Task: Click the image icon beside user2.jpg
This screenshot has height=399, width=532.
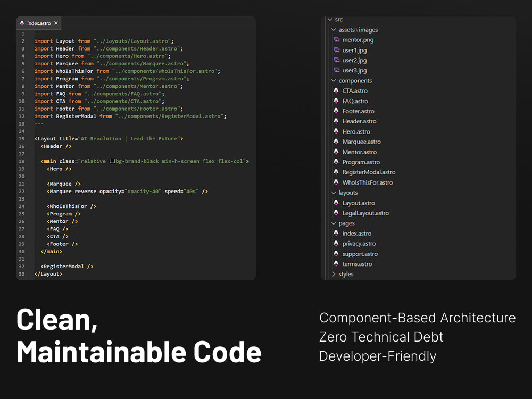Action: tap(337, 60)
